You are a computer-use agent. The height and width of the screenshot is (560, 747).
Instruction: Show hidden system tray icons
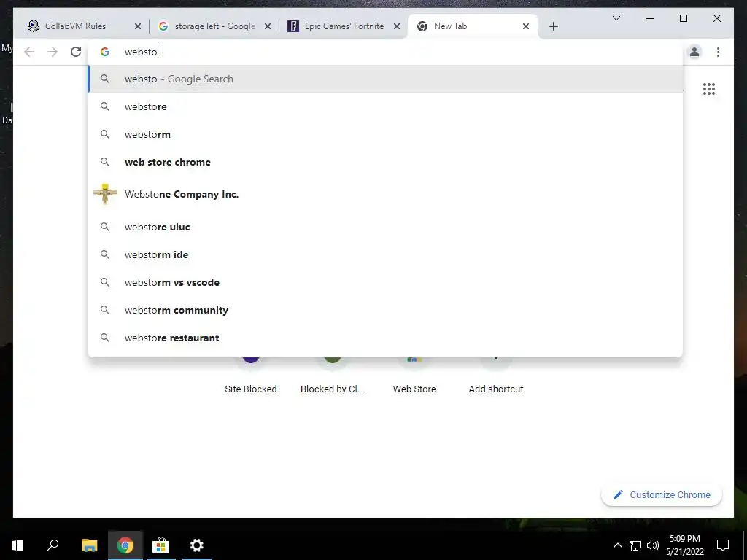coord(617,545)
